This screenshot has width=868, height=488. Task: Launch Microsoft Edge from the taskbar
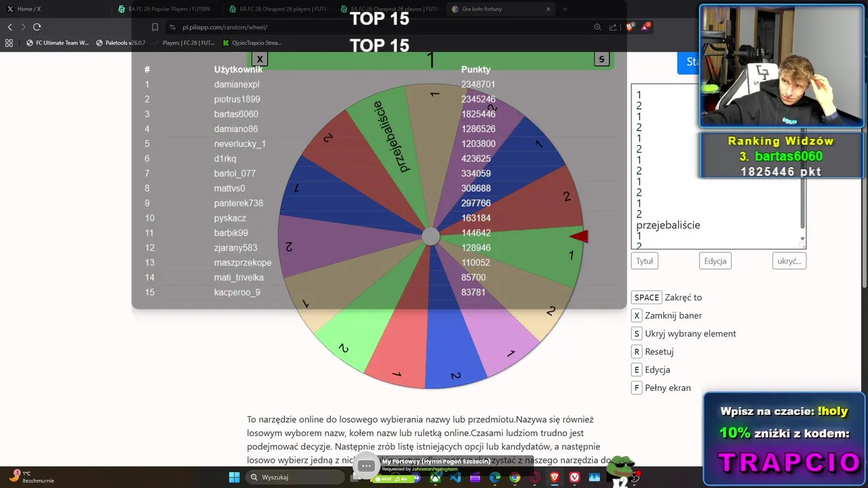[495, 477]
